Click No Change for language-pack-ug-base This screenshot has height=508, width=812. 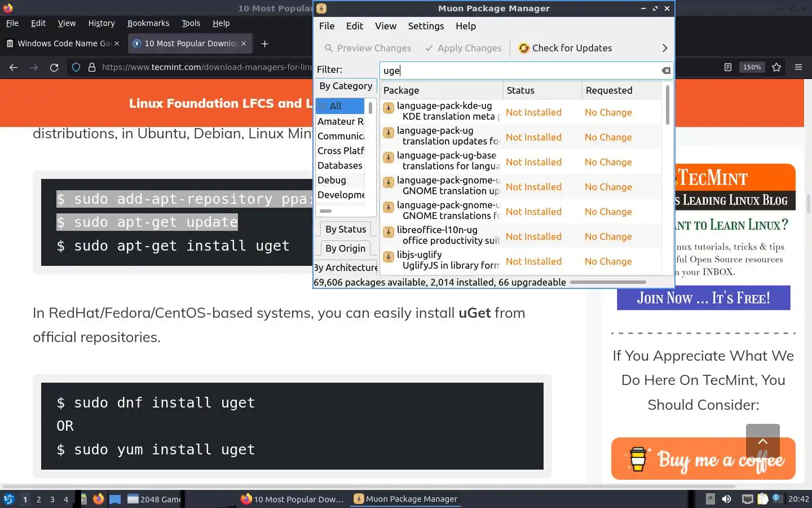[x=608, y=162]
